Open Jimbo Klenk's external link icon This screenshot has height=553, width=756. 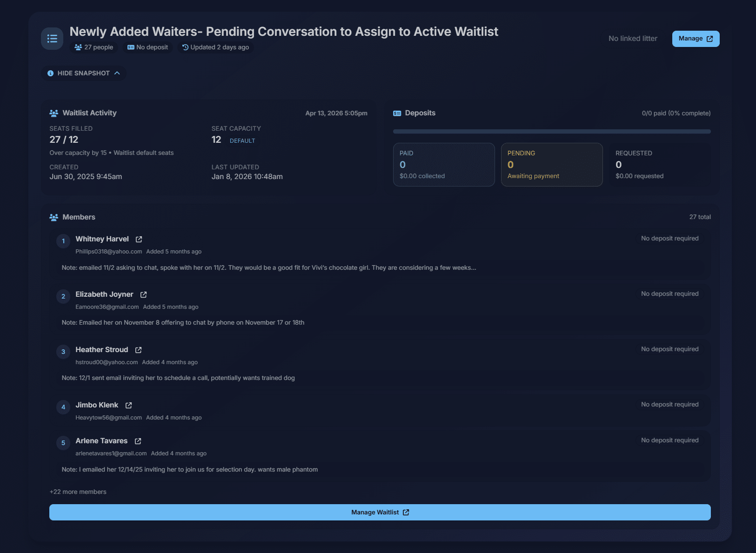[128, 405]
